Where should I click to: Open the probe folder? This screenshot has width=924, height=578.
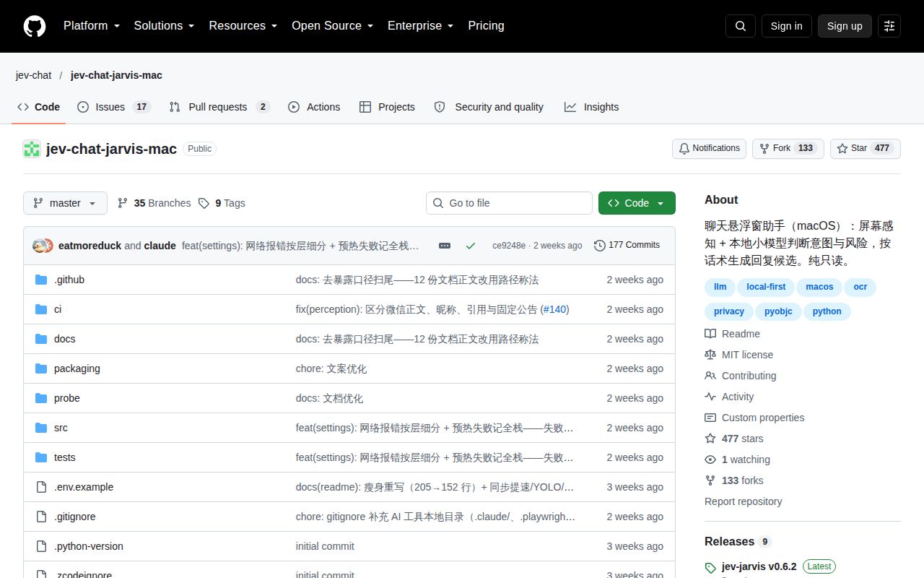point(67,398)
